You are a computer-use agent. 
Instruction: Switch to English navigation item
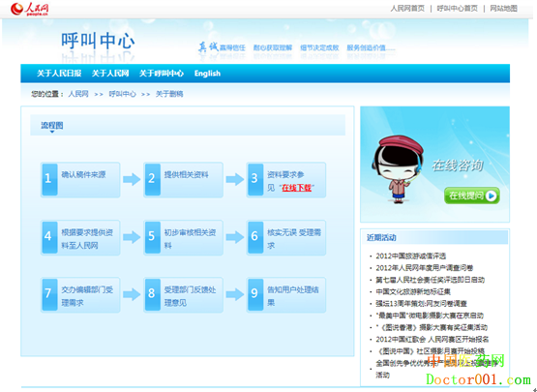tap(207, 74)
